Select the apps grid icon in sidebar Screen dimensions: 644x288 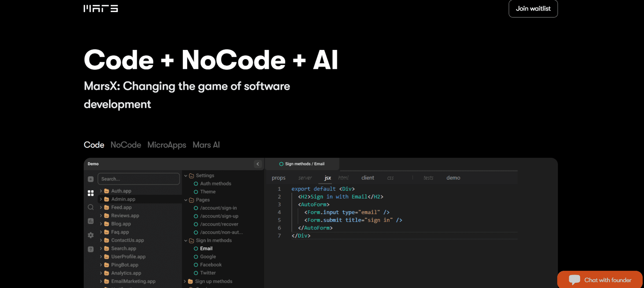coord(91,193)
